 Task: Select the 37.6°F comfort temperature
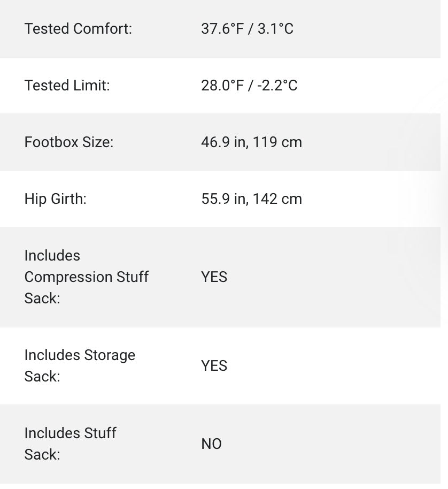[x=222, y=29]
